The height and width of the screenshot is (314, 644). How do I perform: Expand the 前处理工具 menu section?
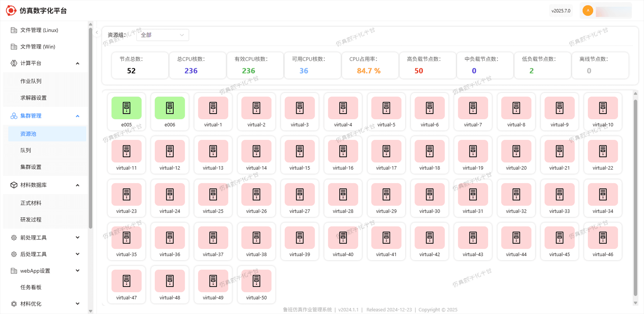click(78, 237)
